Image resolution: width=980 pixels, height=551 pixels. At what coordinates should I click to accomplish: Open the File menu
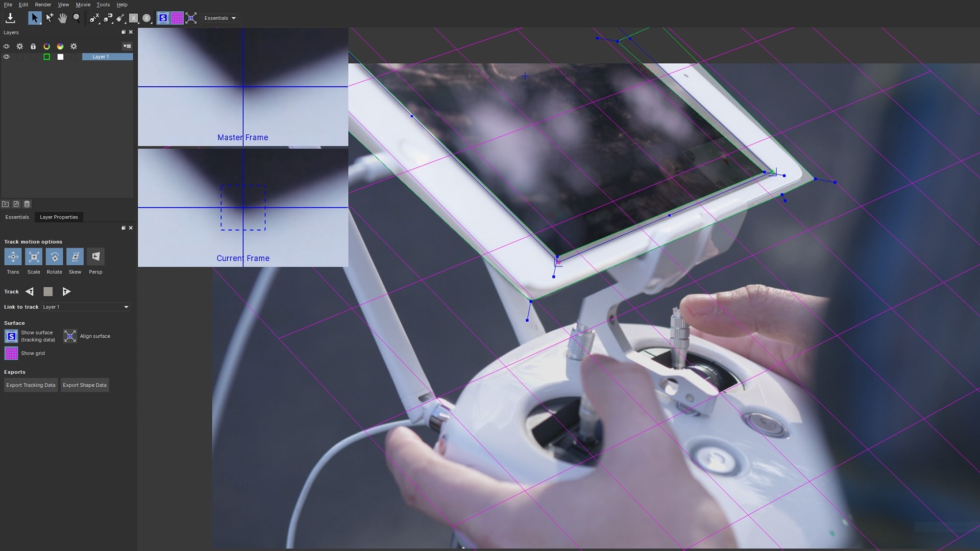tap(8, 5)
